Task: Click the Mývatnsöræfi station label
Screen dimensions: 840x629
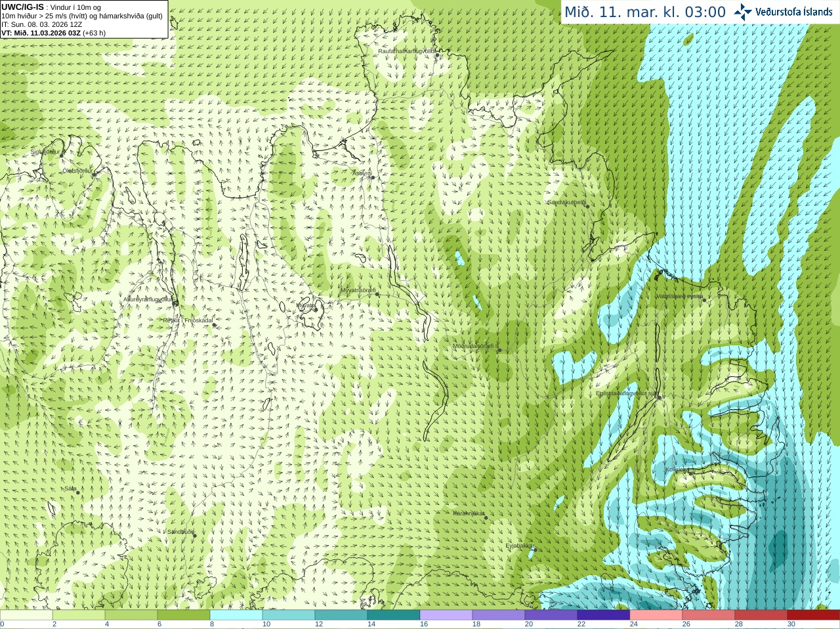Action: tap(358, 290)
